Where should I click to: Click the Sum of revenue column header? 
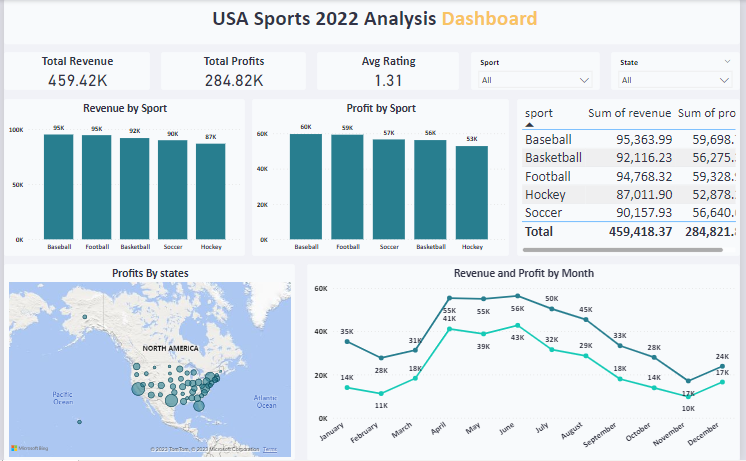(630, 113)
